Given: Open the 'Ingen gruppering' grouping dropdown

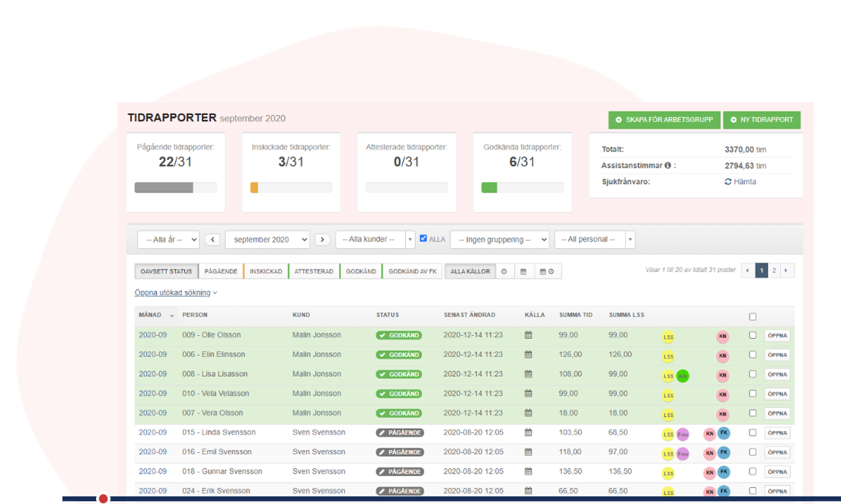Looking at the screenshot, I should [499, 239].
